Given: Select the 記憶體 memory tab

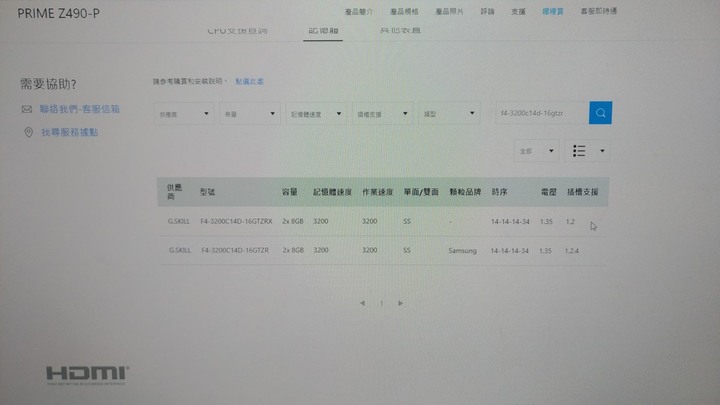Looking at the screenshot, I should click(x=323, y=31).
